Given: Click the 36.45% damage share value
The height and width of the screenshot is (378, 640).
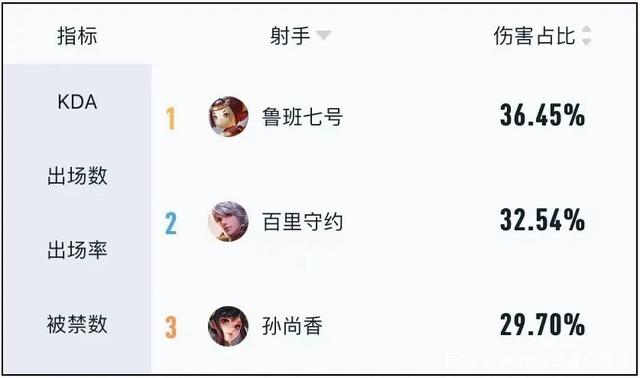Looking at the screenshot, I should 542,115.
